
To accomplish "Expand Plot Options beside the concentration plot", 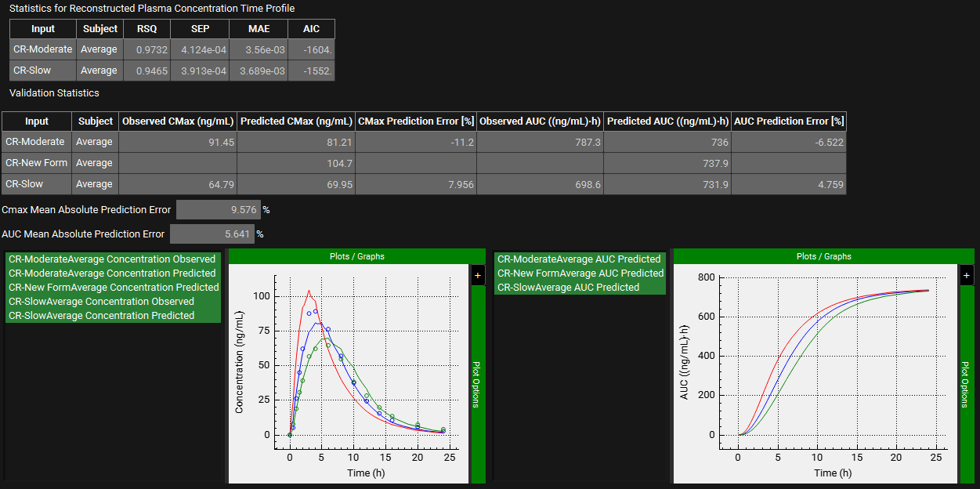I will [x=478, y=384].
